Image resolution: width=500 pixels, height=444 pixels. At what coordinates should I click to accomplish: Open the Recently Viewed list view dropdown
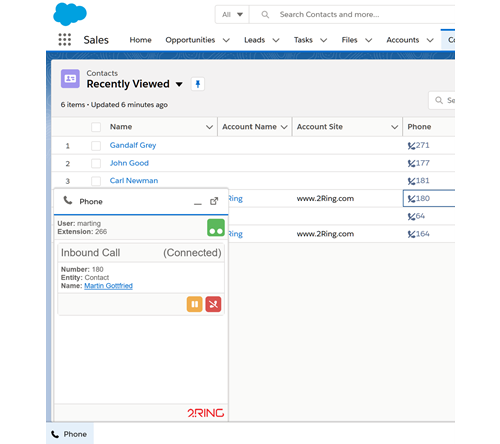pyautogui.click(x=179, y=84)
